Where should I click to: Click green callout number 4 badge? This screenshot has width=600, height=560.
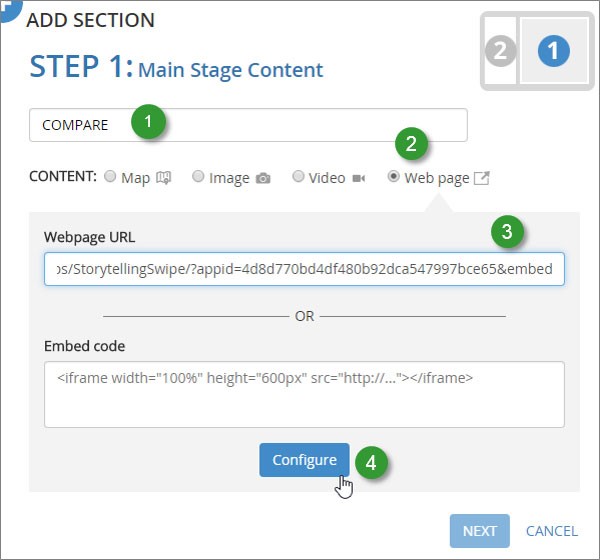click(x=371, y=462)
